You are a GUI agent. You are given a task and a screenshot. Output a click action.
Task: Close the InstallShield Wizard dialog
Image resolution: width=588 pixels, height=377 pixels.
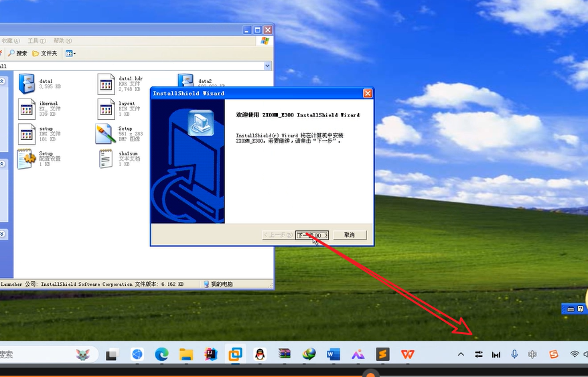pyautogui.click(x=368, y=93)
